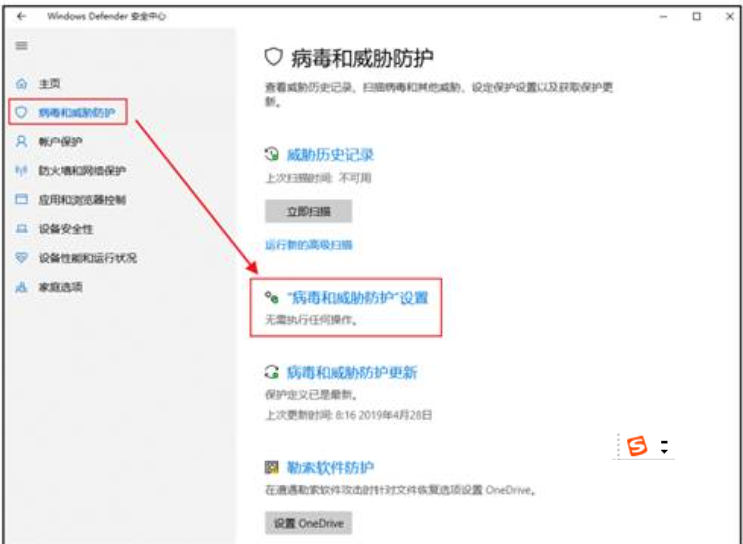Open the 威胁历史记录 link
Screen dimensions: 743x544
(330, 154)
